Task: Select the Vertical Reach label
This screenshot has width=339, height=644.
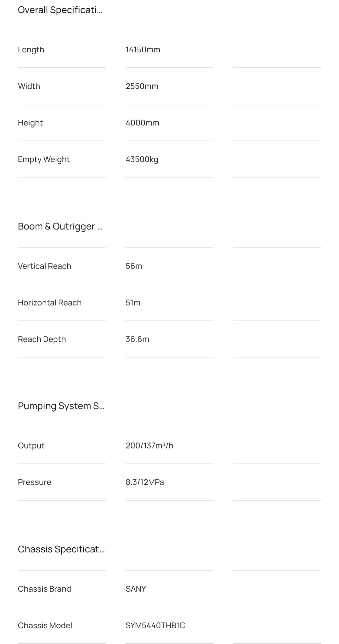Action: tap(44, 266)
